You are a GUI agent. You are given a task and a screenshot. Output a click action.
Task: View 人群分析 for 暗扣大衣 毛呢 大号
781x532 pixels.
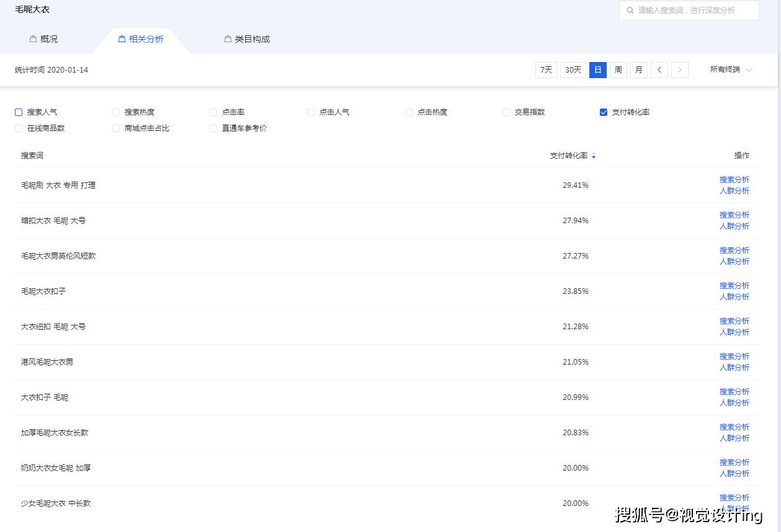click(x=734, y=226)
